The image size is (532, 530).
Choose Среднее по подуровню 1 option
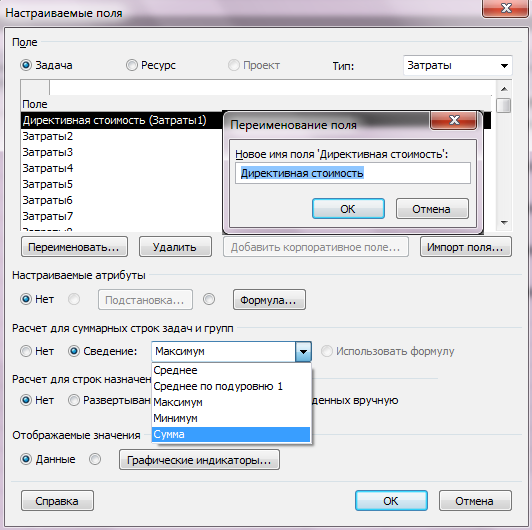[231, 386]
